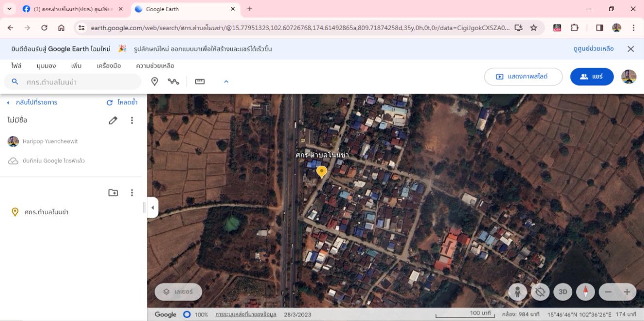The width and height of the screenshot is (644, 321).
Task: Open the ความช่วยเหลือ menu
Action: [155, 65]
